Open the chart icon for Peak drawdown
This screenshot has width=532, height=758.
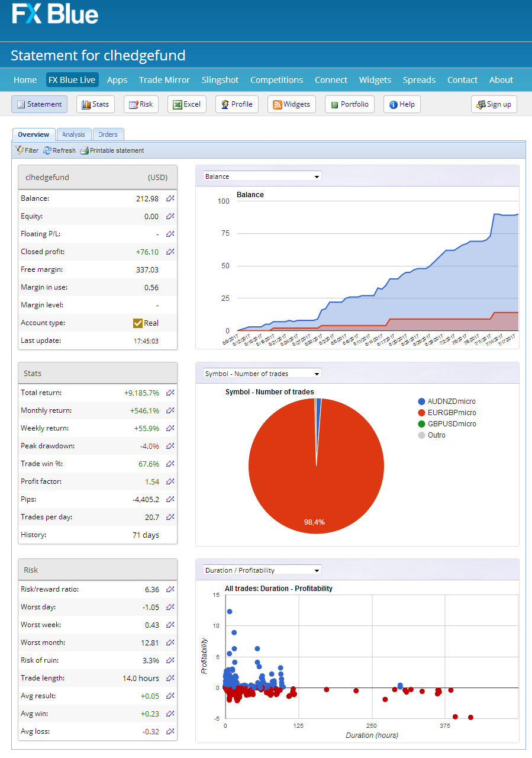coord(170,446)
